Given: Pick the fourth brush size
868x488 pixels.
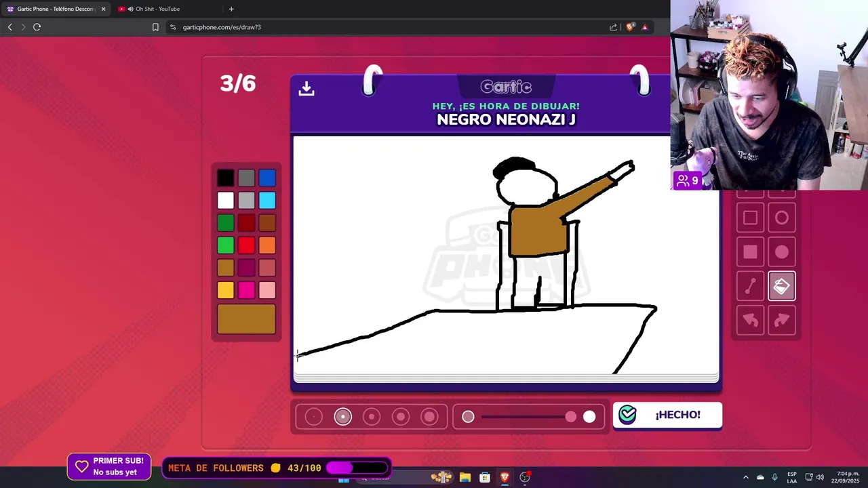Looking at the screenshot, I should (x=401, y=417).
